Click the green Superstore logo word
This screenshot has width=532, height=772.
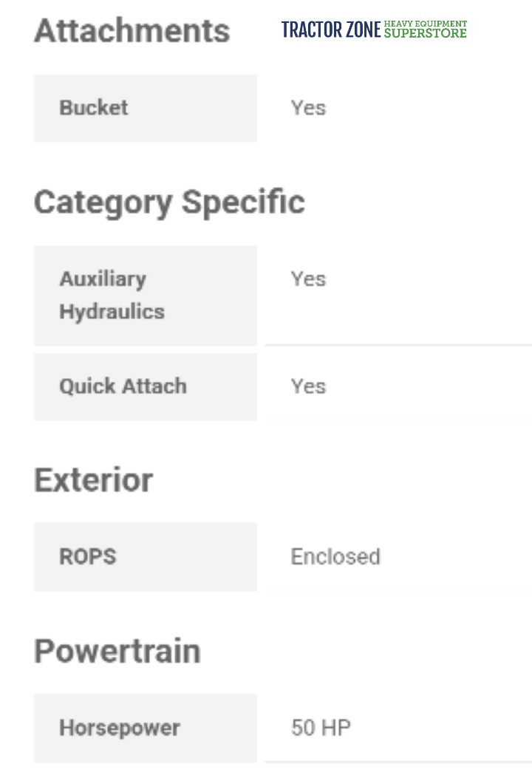tap(426, 33)
